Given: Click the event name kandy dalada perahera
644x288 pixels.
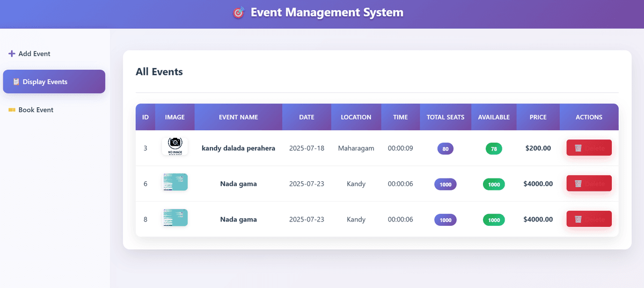Looking at the screenshot, I should 238,148.
